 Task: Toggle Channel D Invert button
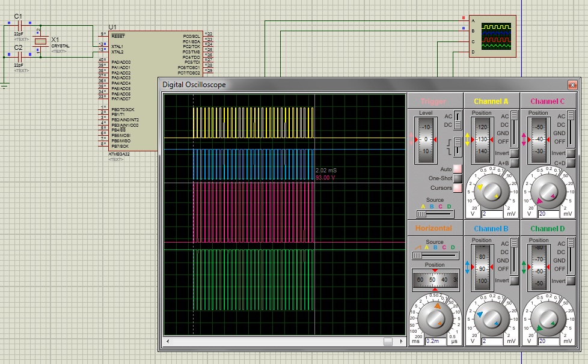pos(571,281)
